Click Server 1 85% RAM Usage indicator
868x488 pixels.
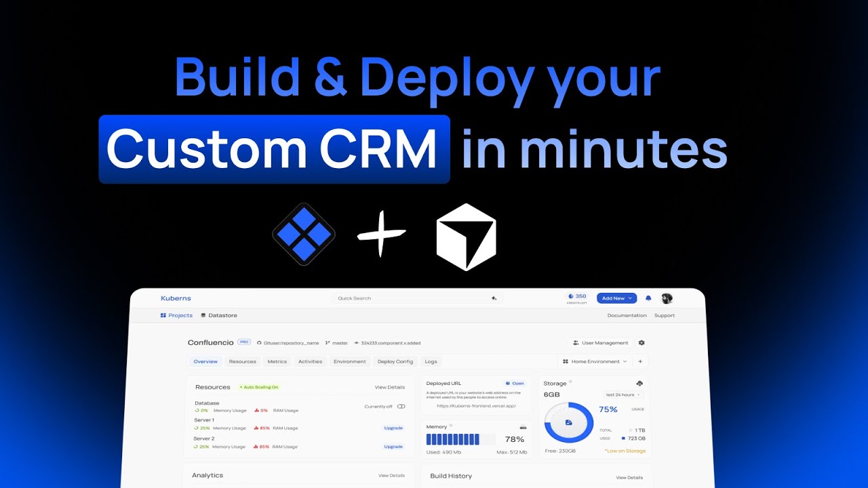tap(276, 428)
